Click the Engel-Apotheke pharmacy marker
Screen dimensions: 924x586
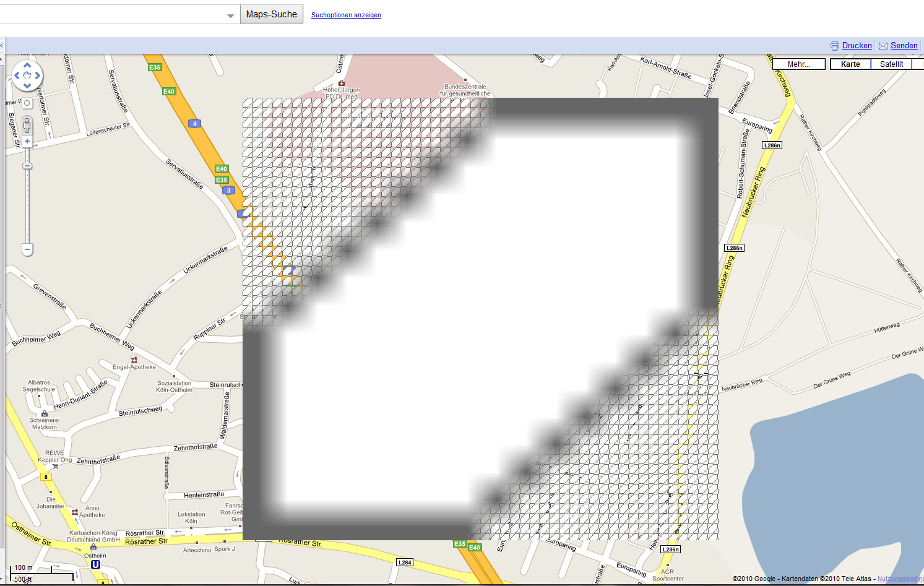coord(134,360)
